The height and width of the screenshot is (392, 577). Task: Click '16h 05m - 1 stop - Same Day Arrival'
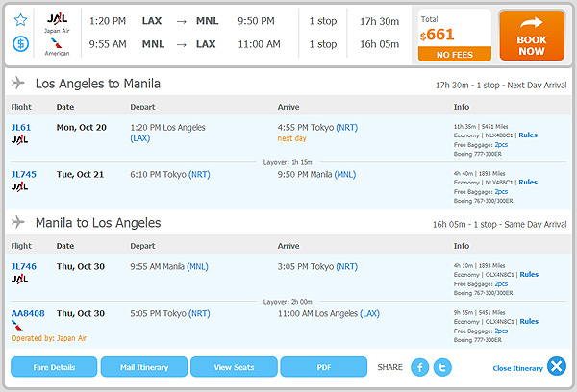(500, 224)
